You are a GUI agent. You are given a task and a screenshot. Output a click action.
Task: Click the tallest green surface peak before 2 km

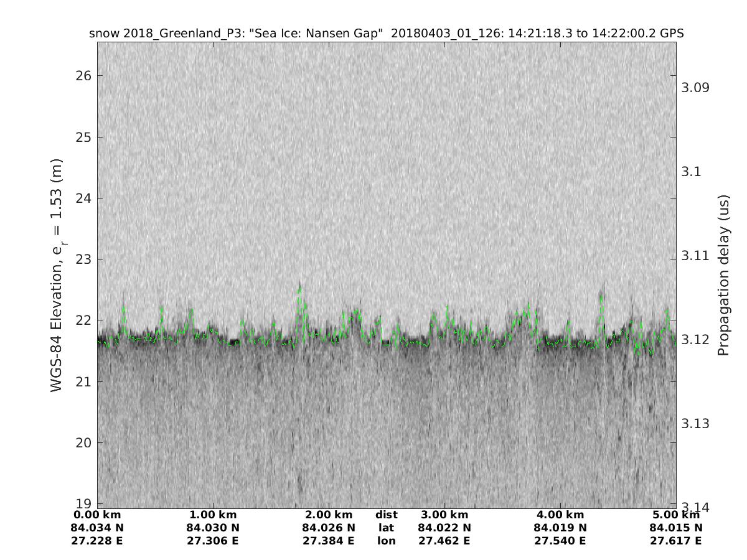(300, 287)
